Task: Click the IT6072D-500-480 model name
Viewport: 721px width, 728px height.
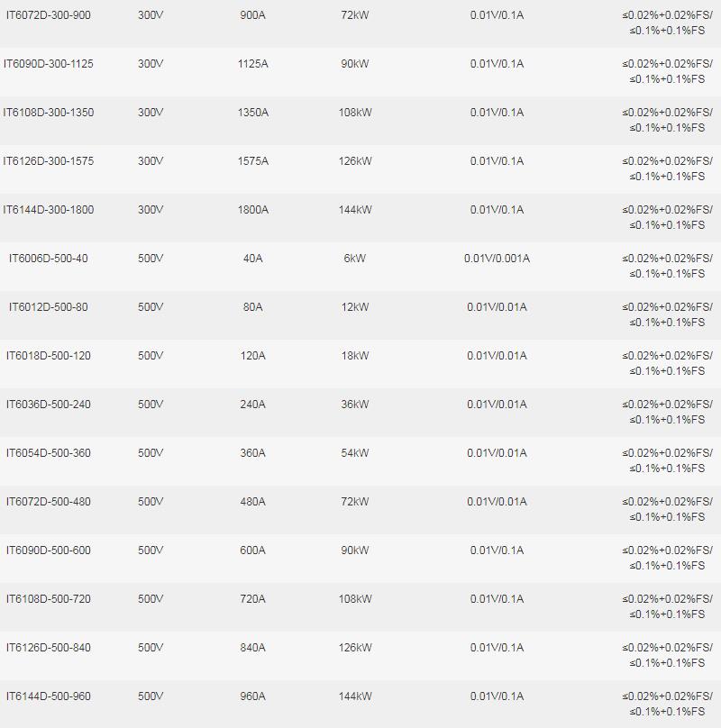Action: pos(49,502)
